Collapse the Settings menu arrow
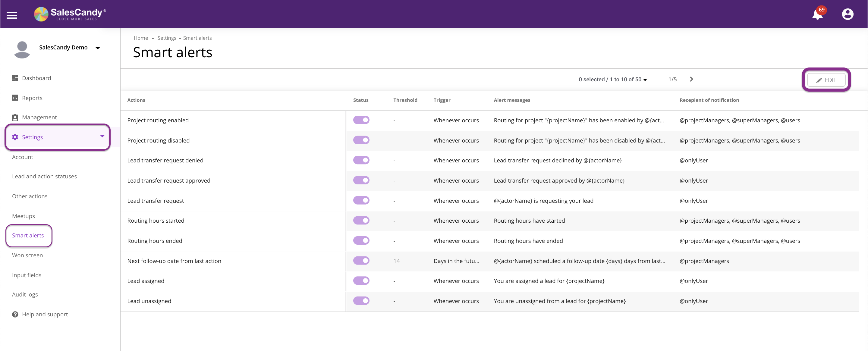 (x=102, y=136)
